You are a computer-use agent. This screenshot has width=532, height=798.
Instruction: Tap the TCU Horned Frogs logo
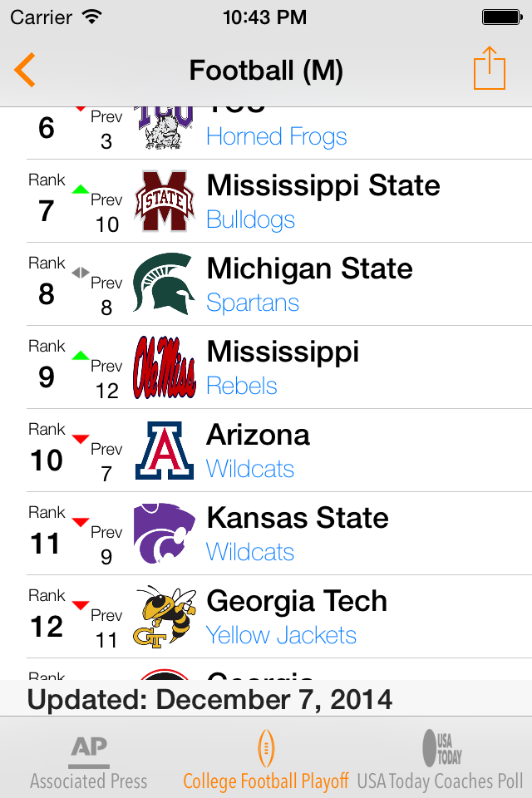tap(164, 127)
